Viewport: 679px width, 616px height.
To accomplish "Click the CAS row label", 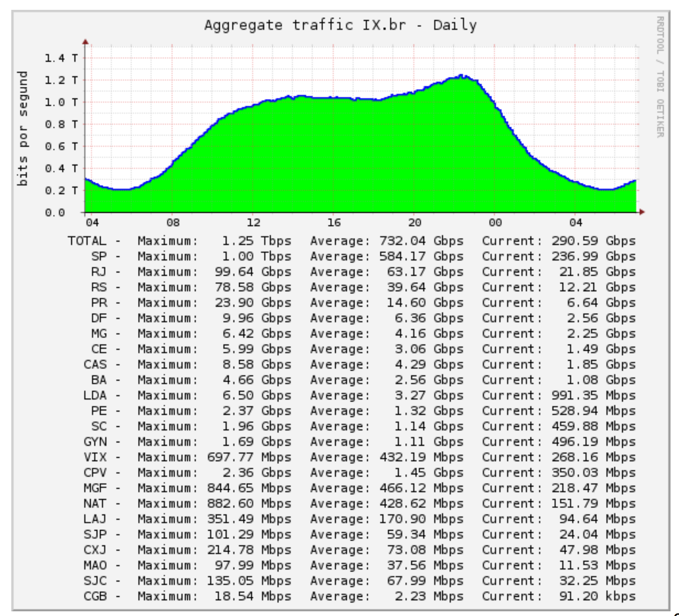I will point(95,365).
